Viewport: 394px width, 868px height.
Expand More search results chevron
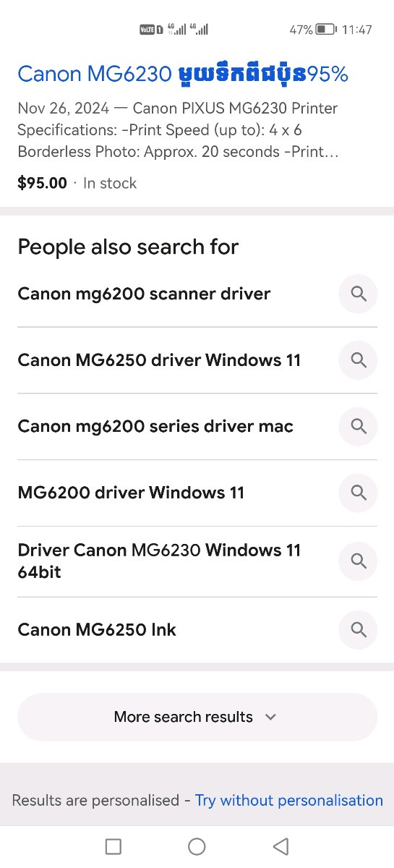pyautogui.click(x=270, y=717)
